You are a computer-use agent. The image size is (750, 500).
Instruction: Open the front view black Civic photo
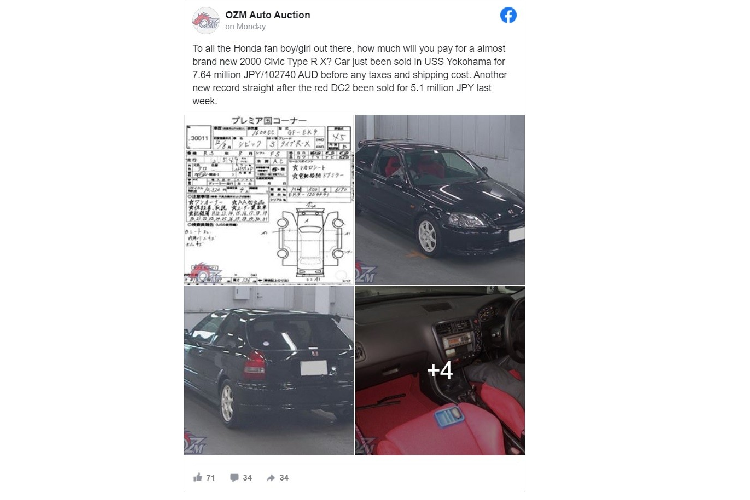pos(440,200)
